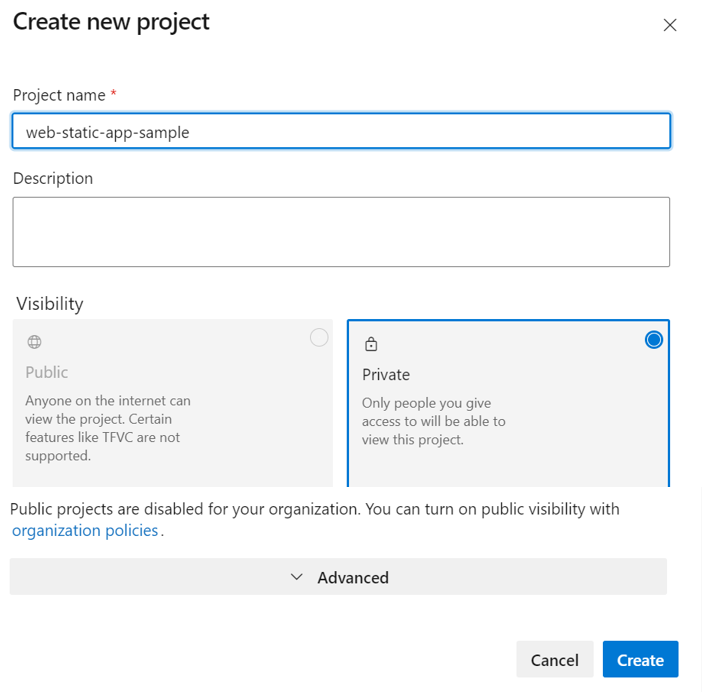
Task: Click the Description field label
Action: [x=53, y=178]
